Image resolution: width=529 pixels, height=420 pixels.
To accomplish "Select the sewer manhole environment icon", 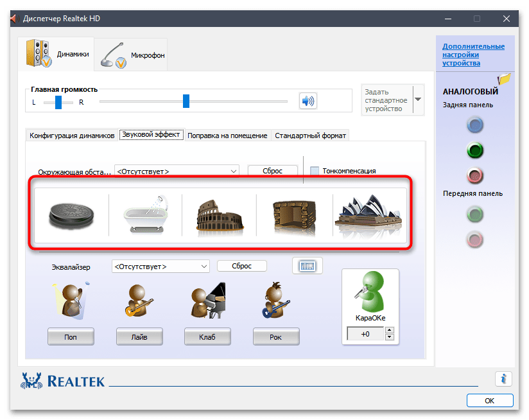I will [71, 216].
